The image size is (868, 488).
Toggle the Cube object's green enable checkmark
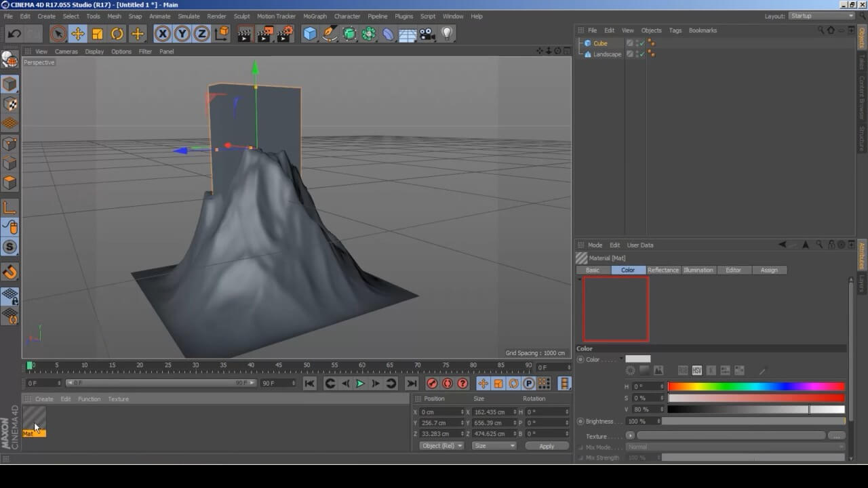[x=642, y=43]
